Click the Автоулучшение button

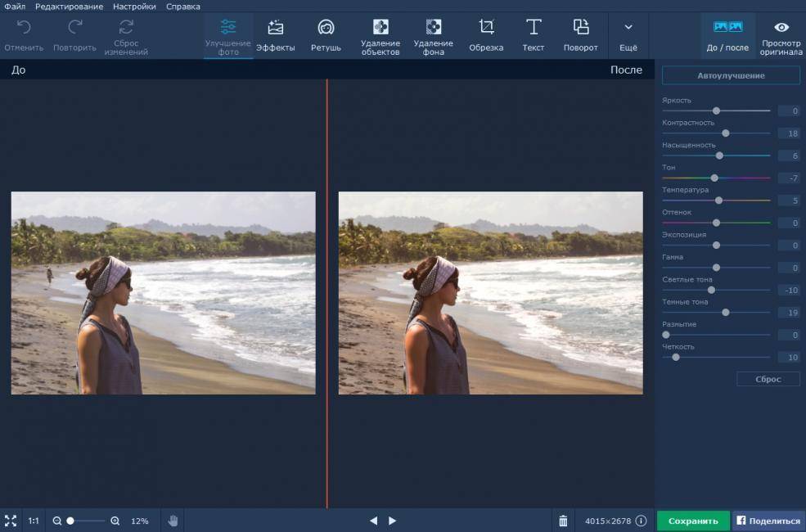[x=731, y=75]
